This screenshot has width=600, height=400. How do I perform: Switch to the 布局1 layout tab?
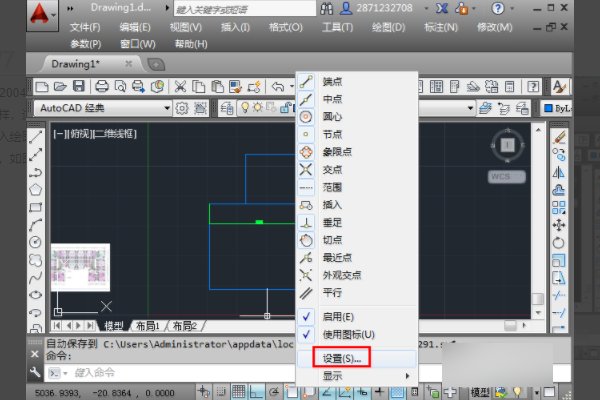[x=148, y=326]
